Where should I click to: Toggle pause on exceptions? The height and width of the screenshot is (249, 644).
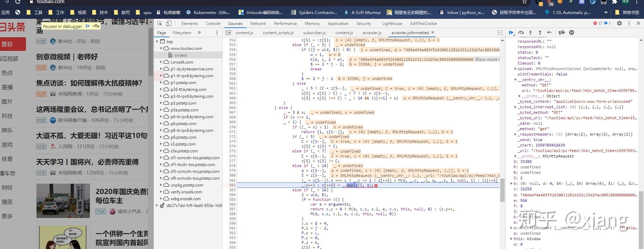[x=572, y=32]
